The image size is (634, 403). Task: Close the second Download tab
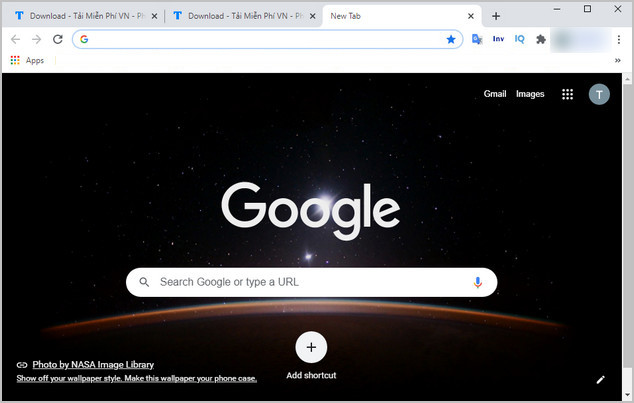[x=312, y=16]
